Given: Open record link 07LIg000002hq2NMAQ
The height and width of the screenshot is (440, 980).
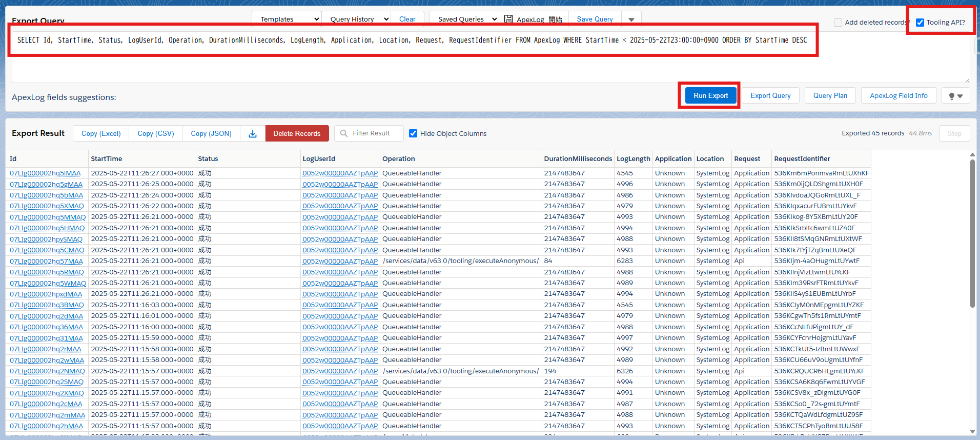Looking at the screenshot, I should point(47,371).
